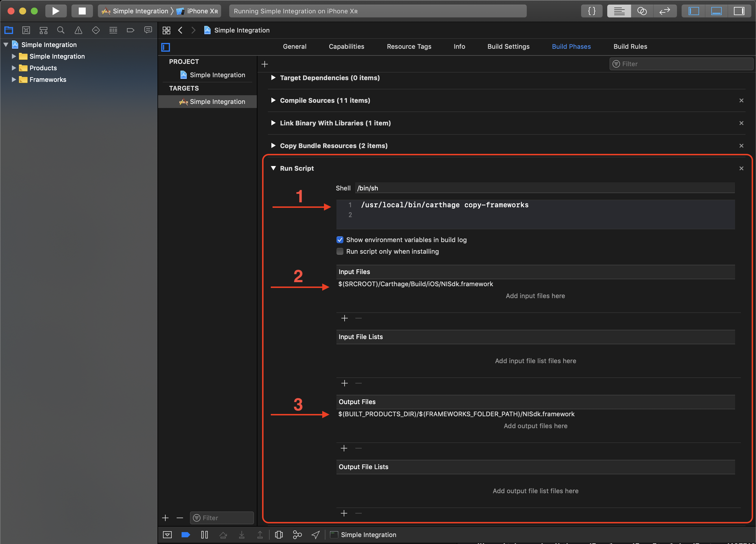Expand Target Dependencies section
The width and height of the screenshot is (756, 544).
(x=273, y=78)
